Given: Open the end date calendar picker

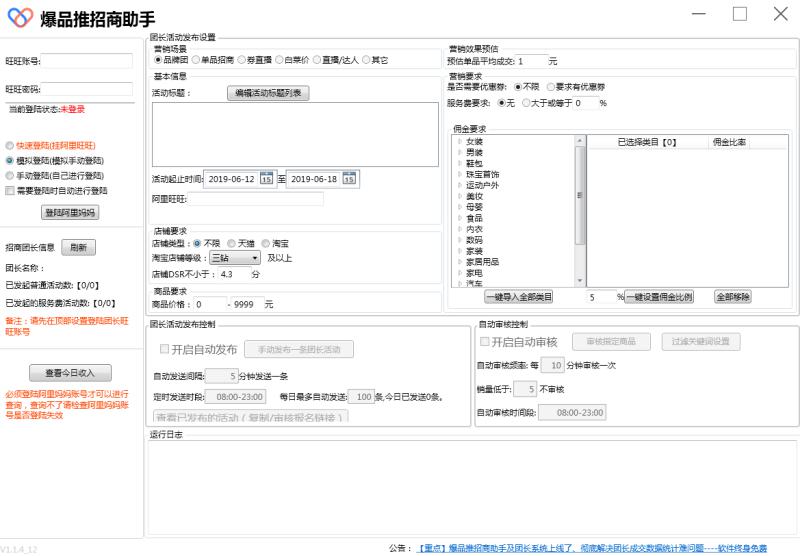Looking at the screenshot, I should [x=349, y=179].
